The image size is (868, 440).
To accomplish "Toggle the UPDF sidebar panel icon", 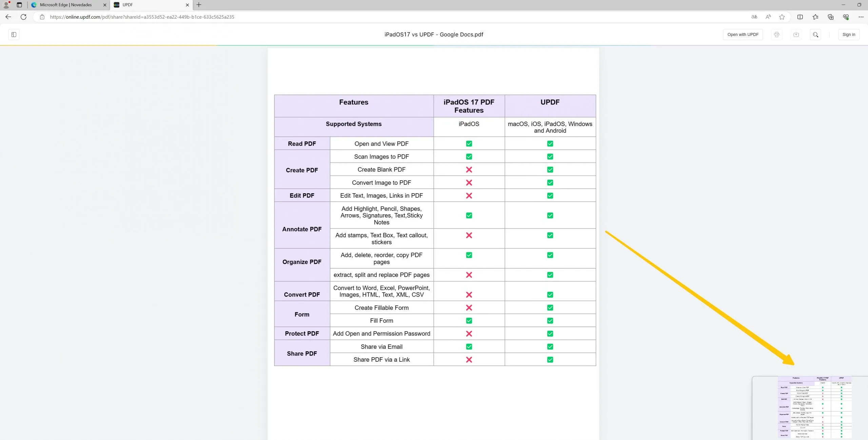I will tap(14, 35).
